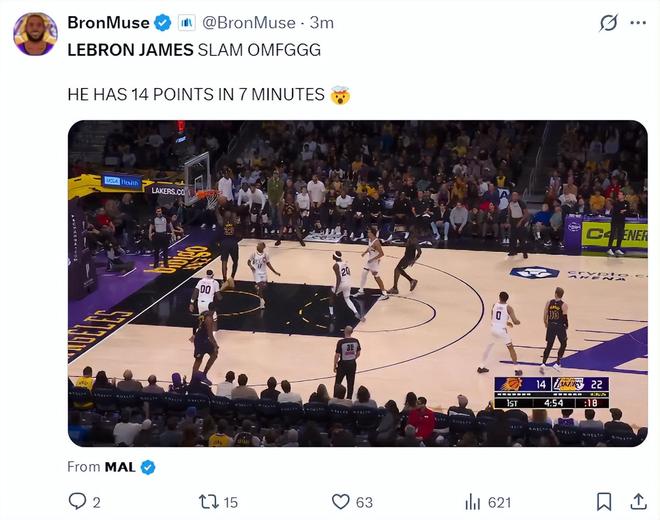Click the verified badge next to MAL
660x520 pixels.
[148, 466]
